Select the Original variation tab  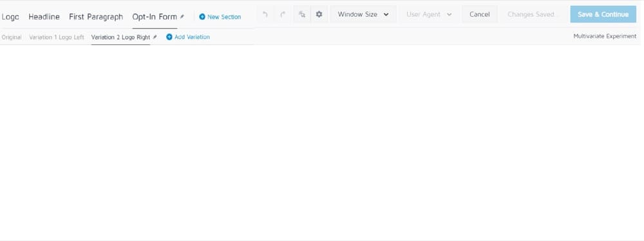12,37
